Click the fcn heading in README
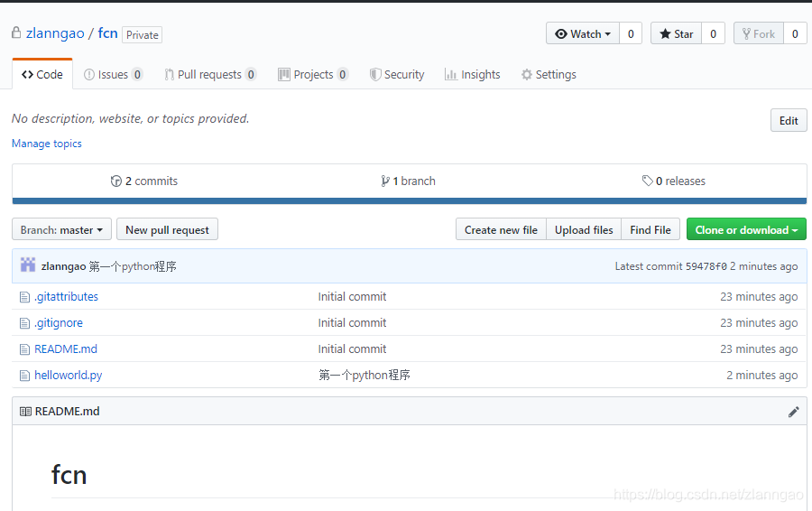Viewport: 812px width, 511px height. 69,475
